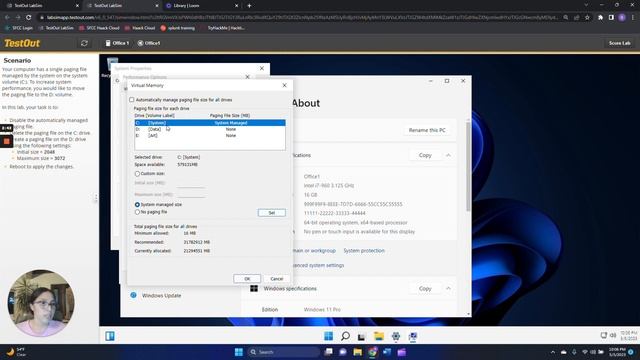Click simulated Settings gear taskbar icon
This screenshot has width=640, height=360.
click(396, 336)
